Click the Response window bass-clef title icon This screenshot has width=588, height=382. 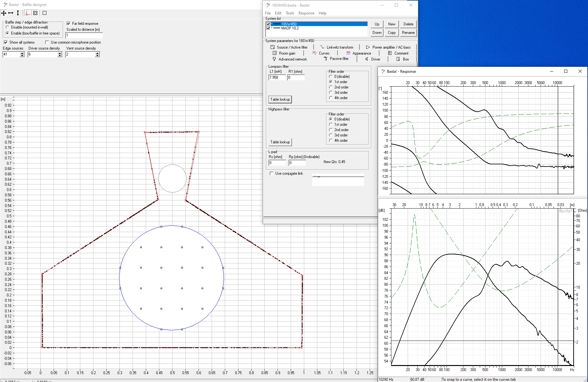point(383,72)
